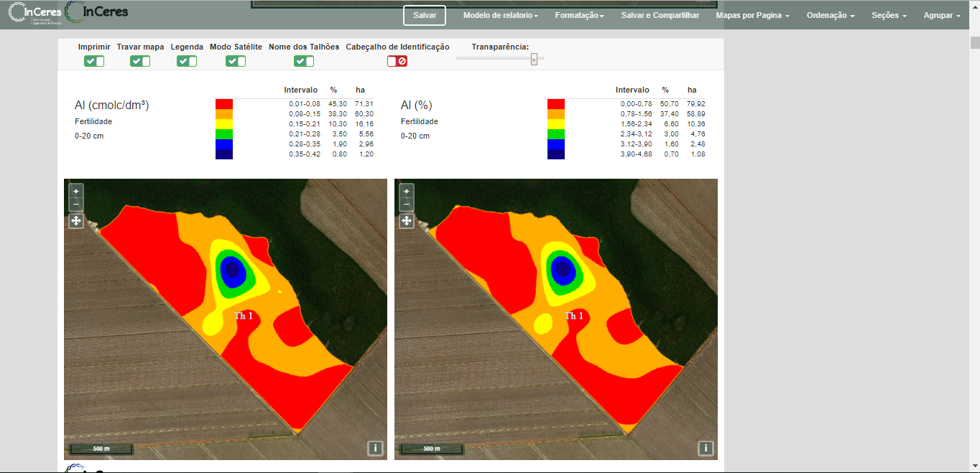The image size is (980, 473).
Task: Click Salvar e Compartilhar
Action: point(660,15)
